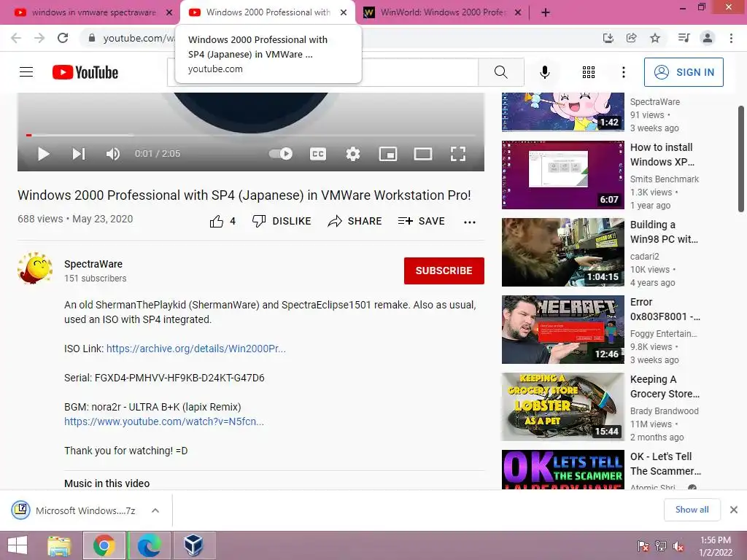Open the How to install Windows XP thumbnail
747x560 pixels.
point(562,175)
